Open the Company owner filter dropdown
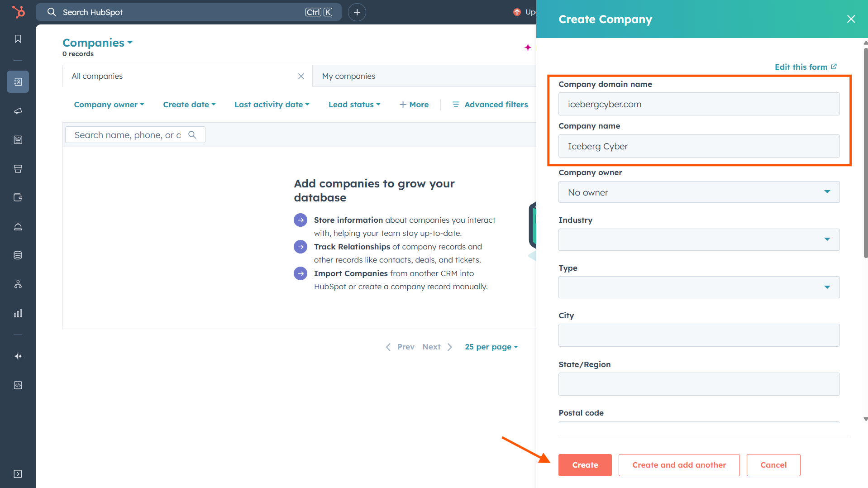 click(x=109, y=105)
